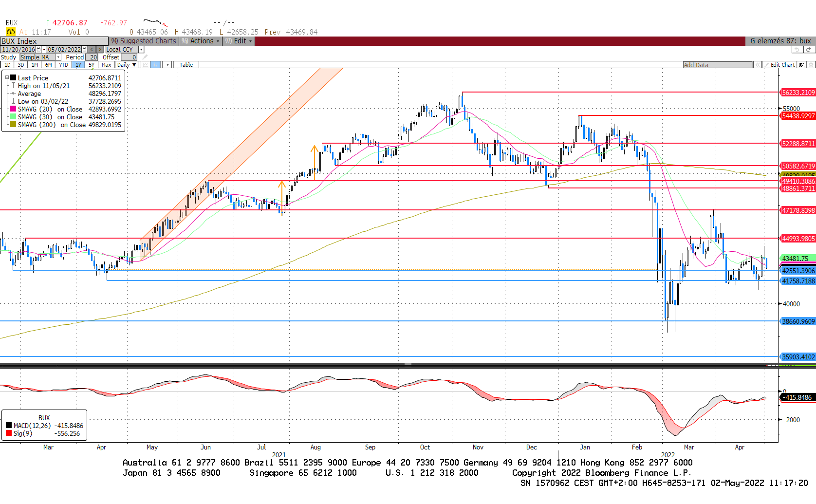Viewport: 816px width, 504px height.
Task: Switch to line chart type icon
Action: [145, 65]
